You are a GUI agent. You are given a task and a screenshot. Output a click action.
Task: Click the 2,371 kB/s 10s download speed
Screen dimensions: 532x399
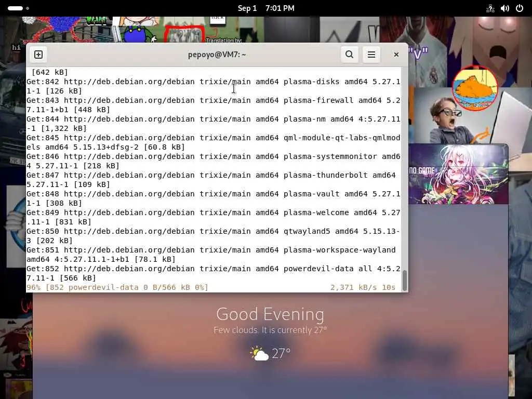pos(363,287)
